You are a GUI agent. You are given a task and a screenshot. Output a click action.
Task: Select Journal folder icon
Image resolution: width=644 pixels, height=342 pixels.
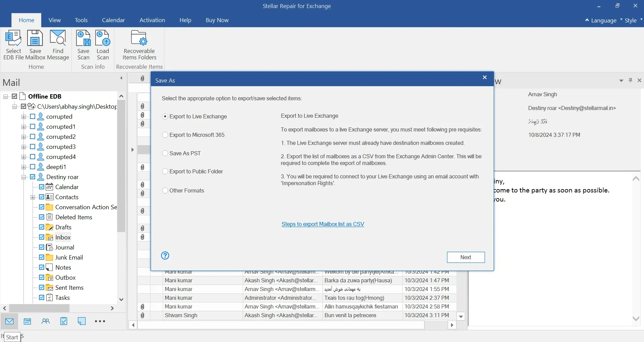(49, 247)
